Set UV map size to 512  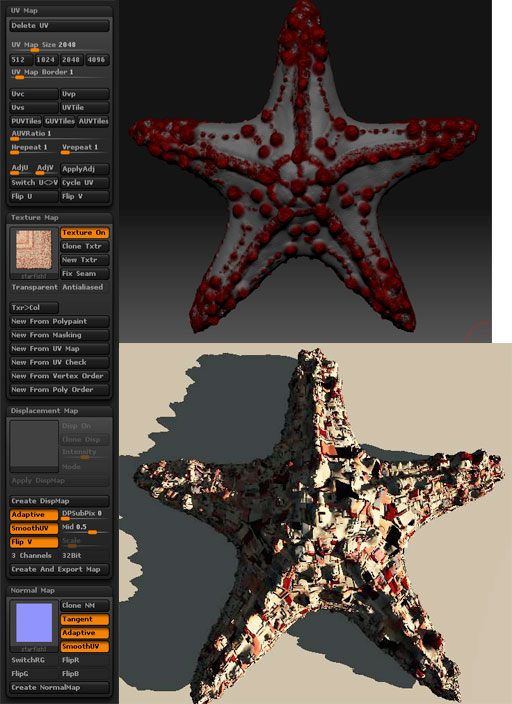[21, 60]
